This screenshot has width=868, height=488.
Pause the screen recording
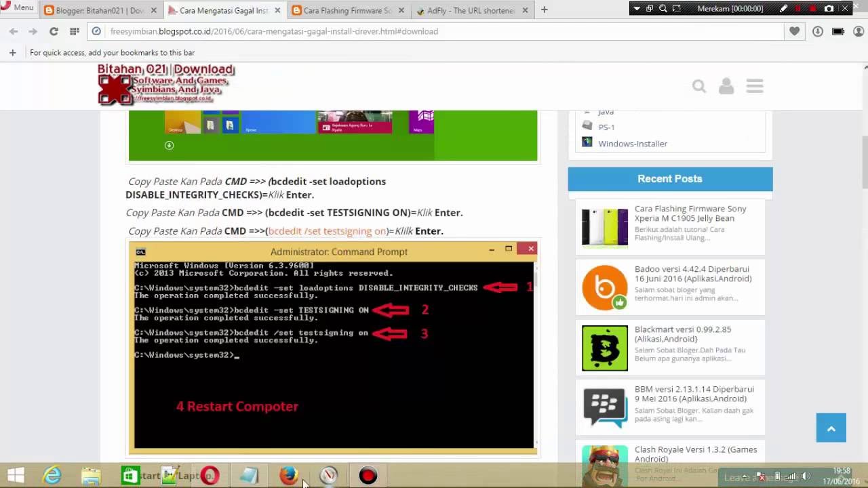tap(798, 8)
